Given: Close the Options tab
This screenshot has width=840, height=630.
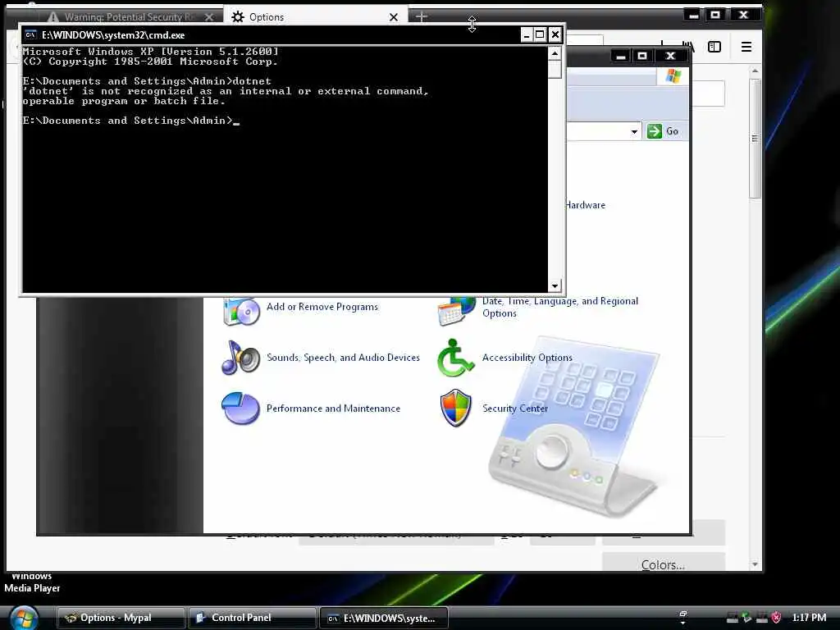Looking at the screenshot, I should pyautogui.click(x=394, y=17).
